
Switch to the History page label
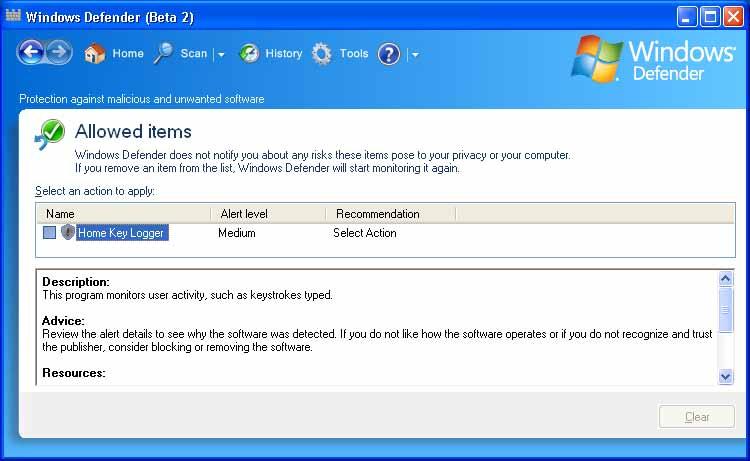(x=284, y=54)
